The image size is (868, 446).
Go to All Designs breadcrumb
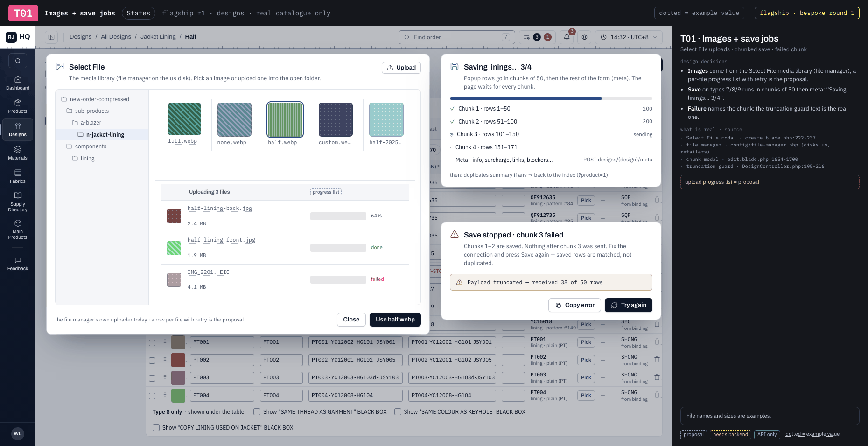[116, 37]
